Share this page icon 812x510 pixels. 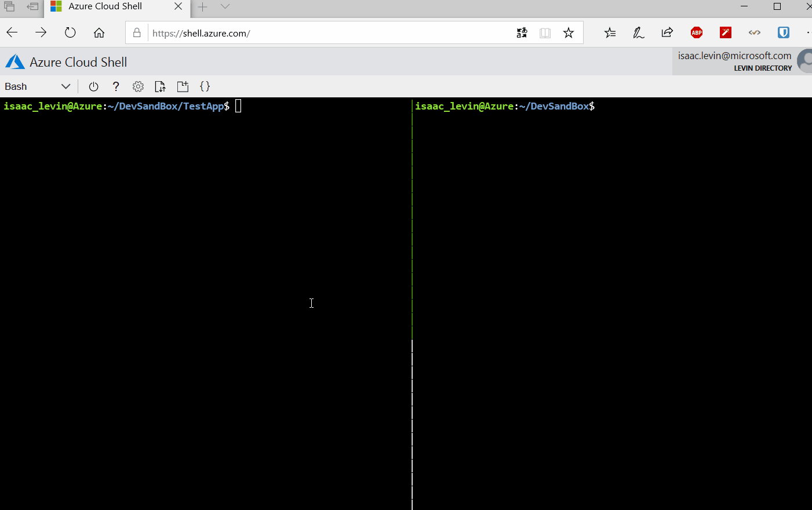(667, 32)
